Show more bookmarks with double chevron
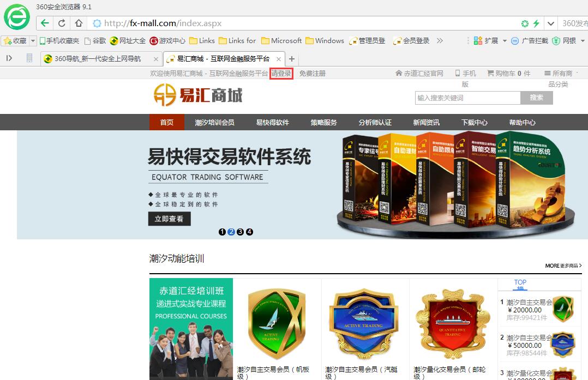This screenshot has height=380, width=588. pos(440,40)
